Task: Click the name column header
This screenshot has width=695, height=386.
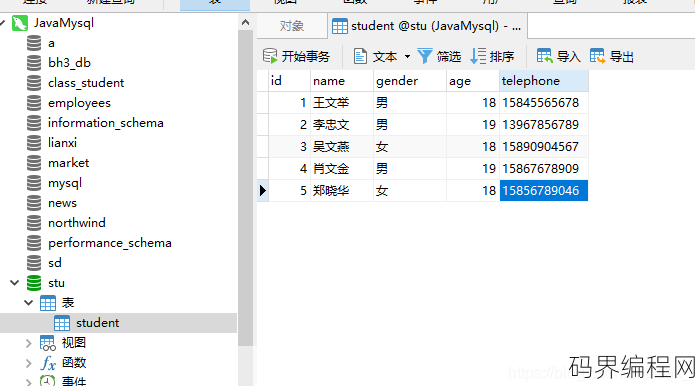Action: (x=342, y=81)
